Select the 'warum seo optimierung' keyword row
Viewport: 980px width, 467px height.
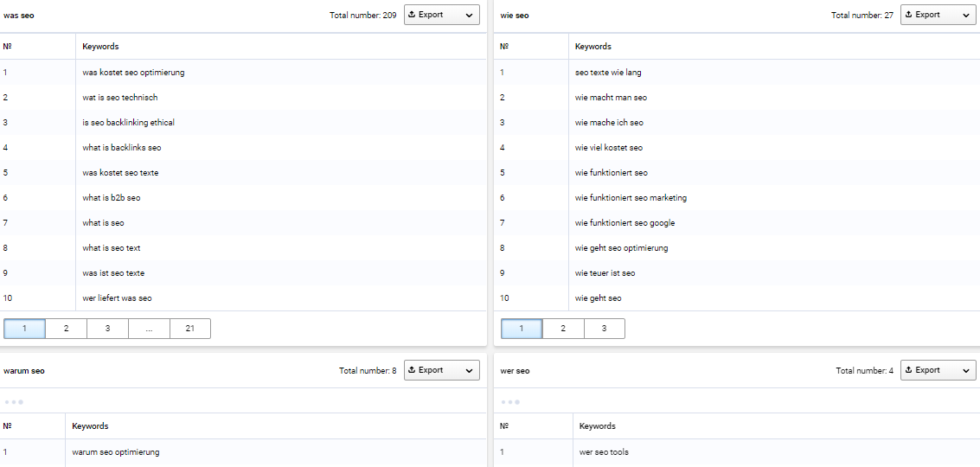(x=243, y=452)
